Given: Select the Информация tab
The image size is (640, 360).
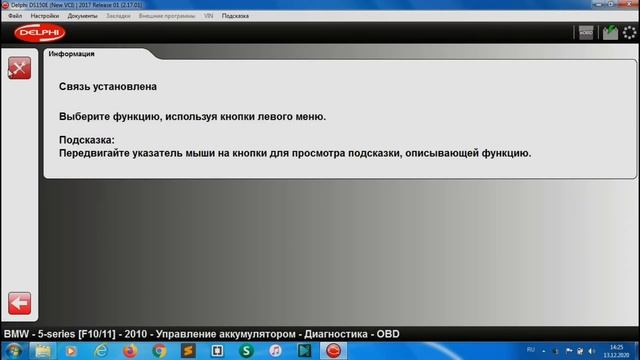Looking at the screenshot, I should [x=71, y=54].
